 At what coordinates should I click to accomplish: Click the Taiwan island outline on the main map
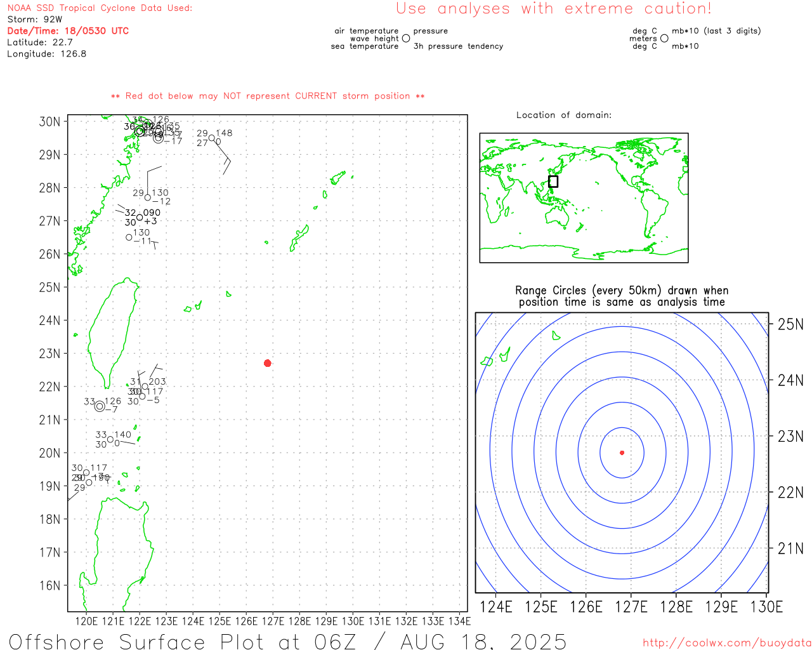pos(114,333)
